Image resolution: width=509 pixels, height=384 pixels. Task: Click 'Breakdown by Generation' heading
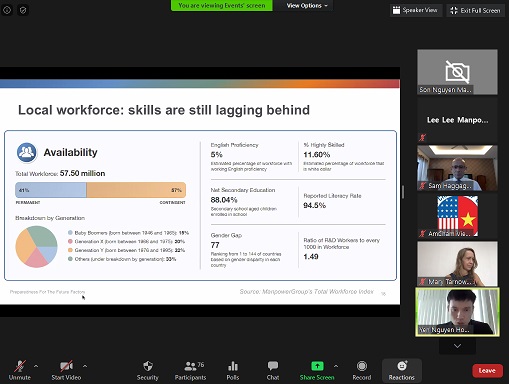click(x=50, y=218)
